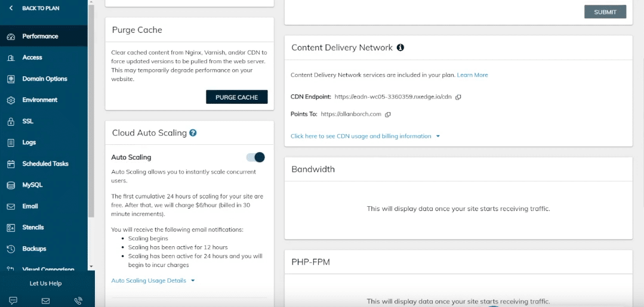This screenshot has width=644, height=307.
Task: Open the Email menu item
Action: click(x=44, y=206)
